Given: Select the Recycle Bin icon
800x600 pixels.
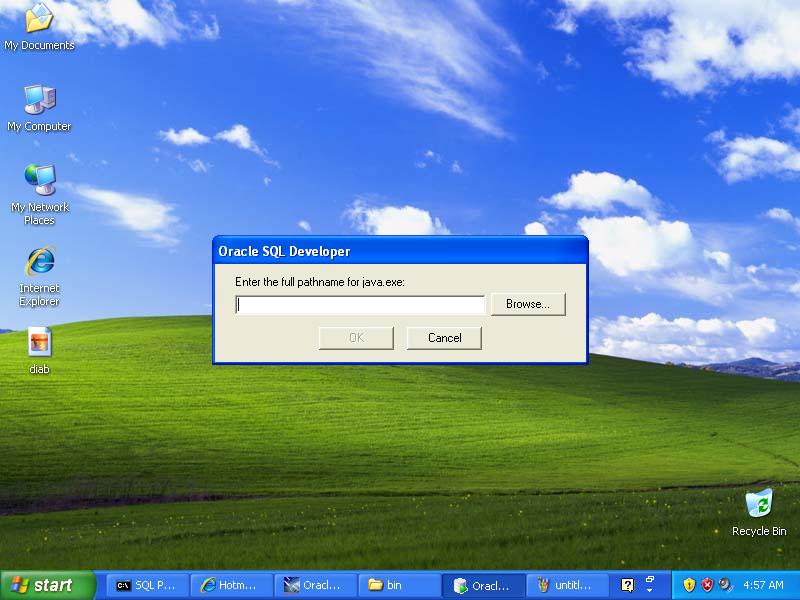Looking at the screenshot, I should (x=759, y=512).
